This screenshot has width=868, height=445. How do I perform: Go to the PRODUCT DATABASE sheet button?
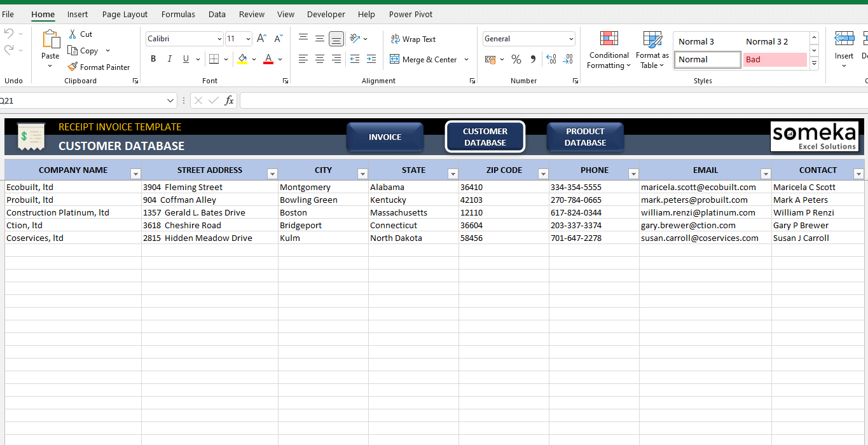tap(585, 137)
